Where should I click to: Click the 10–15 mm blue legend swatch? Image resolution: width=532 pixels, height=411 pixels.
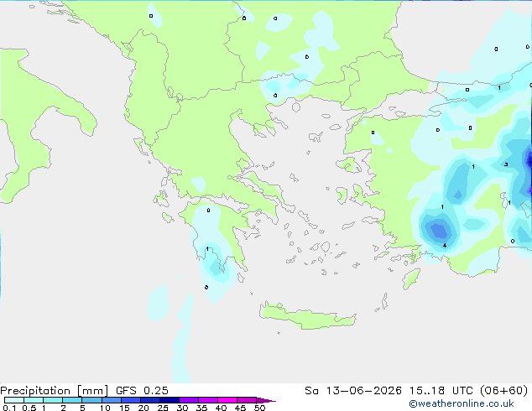pos(111,400)
